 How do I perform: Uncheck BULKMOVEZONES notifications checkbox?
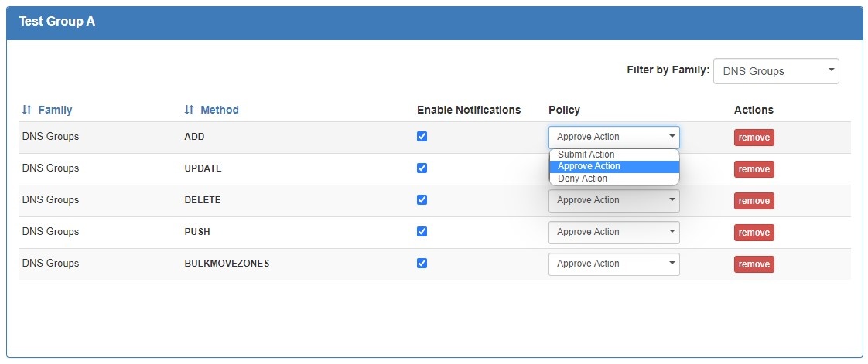(422, 264)
